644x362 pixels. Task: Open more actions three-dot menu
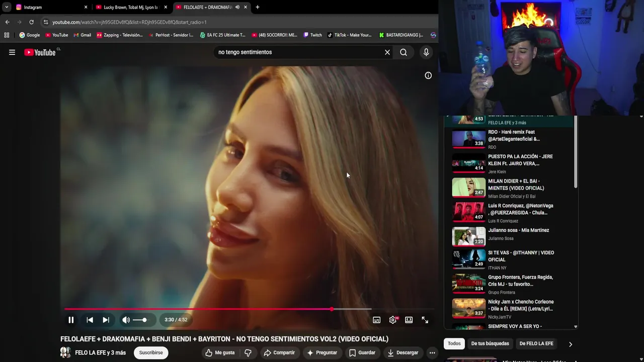pos(432,352)
